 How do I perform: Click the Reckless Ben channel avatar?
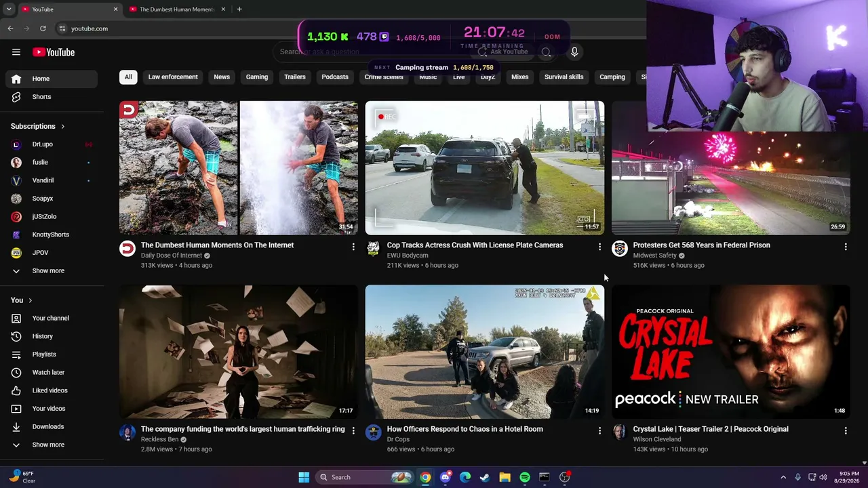(x=127, y=432)
